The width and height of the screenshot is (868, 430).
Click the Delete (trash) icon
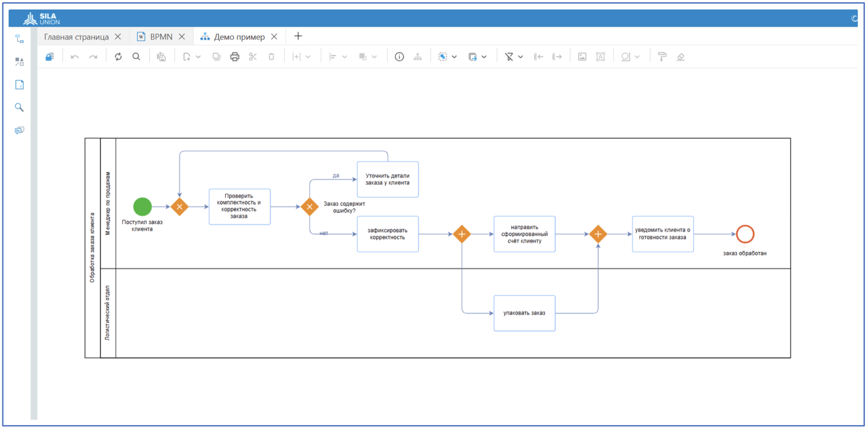[271, 56]
